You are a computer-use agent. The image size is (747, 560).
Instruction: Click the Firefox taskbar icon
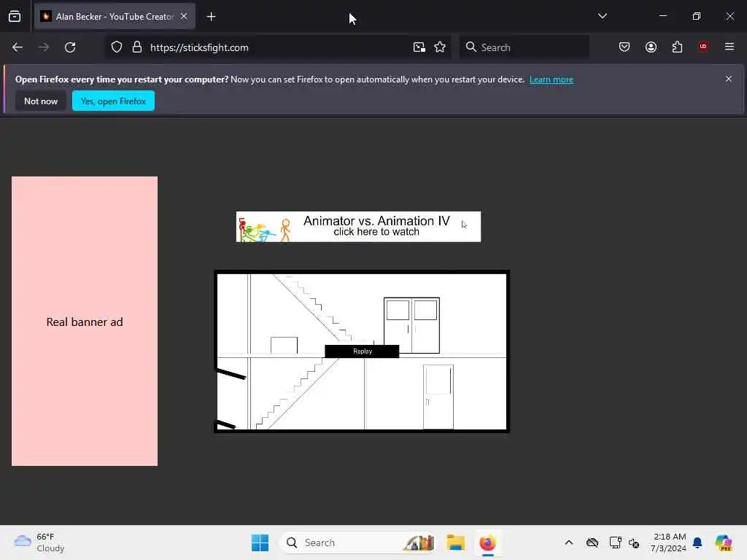tap(487, 542)
